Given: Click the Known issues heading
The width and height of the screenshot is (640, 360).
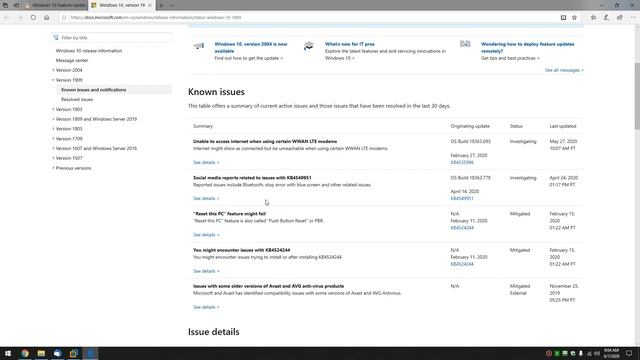Looking at the screenshot, I should tap(216, 92).
